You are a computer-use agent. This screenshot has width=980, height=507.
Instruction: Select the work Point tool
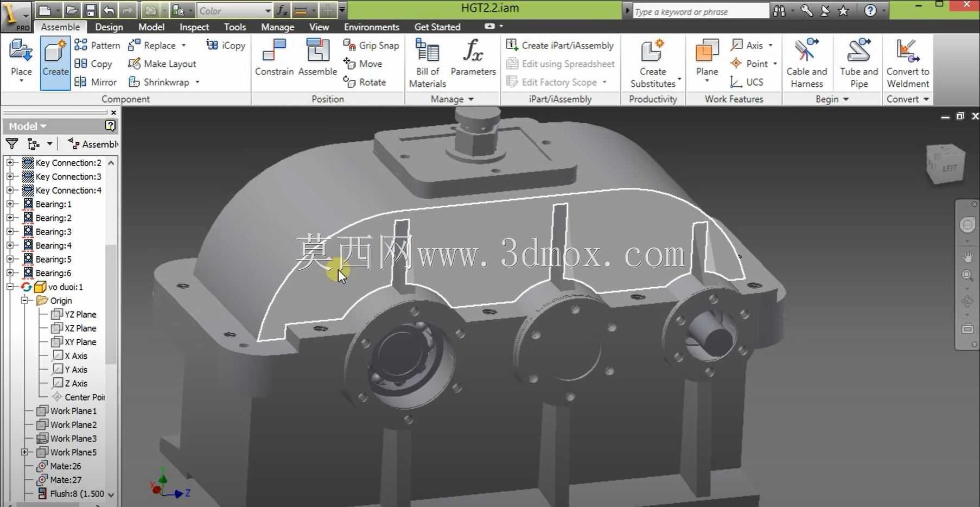pyautogui.click(x=749, y=64)
